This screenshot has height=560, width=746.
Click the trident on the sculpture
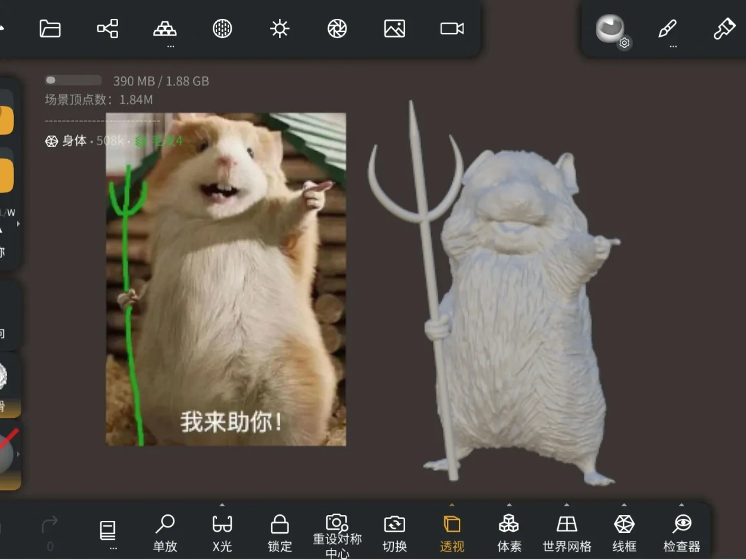[429, 266]
